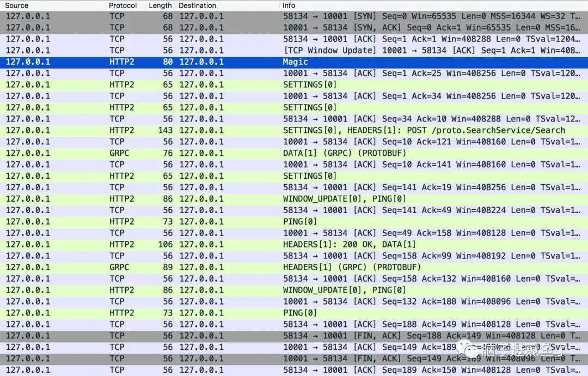
Task: Sort packets by the Source column
Action: 16,5
